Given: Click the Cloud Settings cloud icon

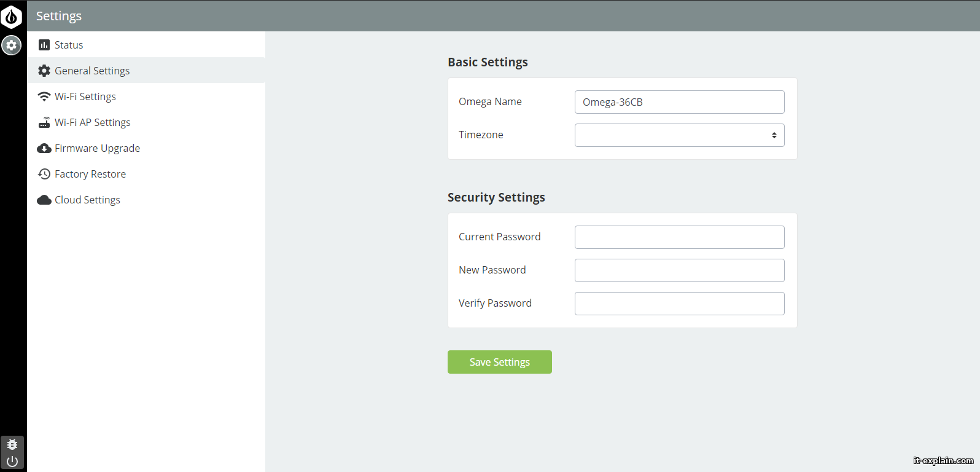Looking at the screenshot, I should pyautogui.click(x=44, y=200).
